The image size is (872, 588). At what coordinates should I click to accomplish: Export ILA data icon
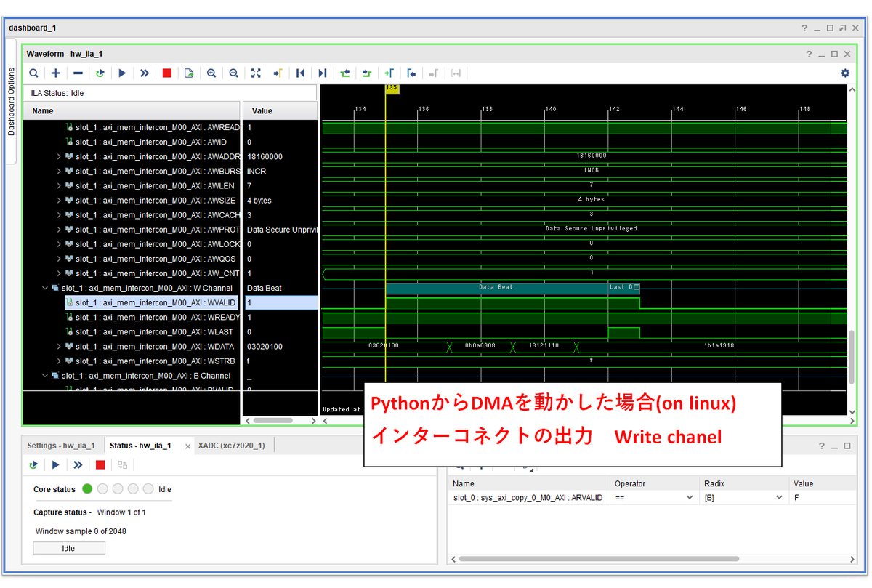(189, 73)
